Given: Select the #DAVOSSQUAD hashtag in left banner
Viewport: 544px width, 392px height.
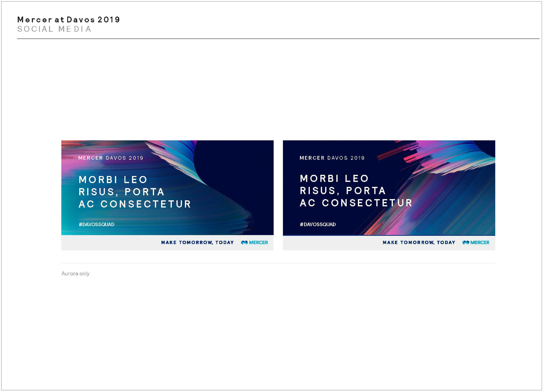Looking at the screenshot, I should pos(96,224).
